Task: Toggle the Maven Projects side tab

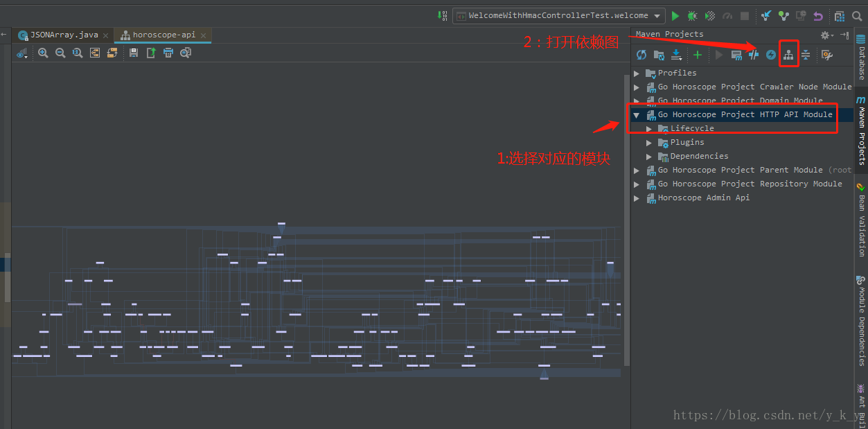Action: 861,132
